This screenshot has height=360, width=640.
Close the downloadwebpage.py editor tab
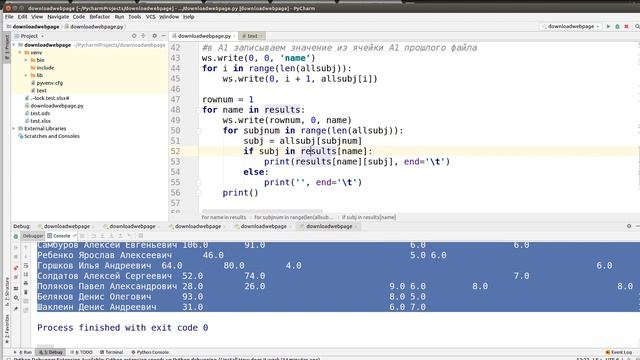234,36
